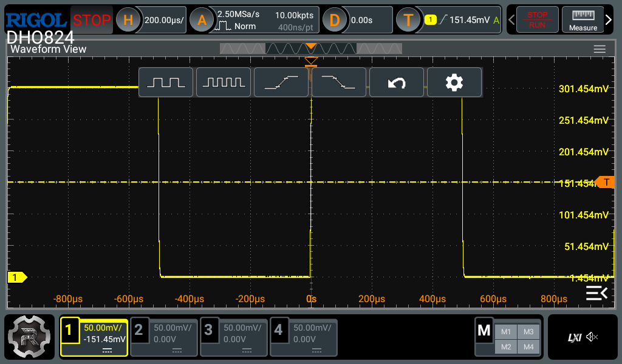The image size is (622, 364).
Task: Click the orange trigger position marker at top
Action: [311, 61]
